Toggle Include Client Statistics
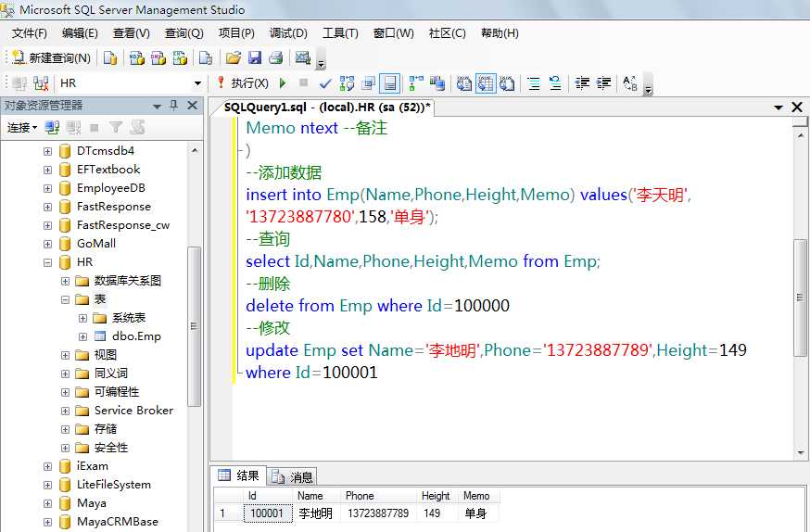Screen dimensions: 810x532 [x=437, y=83]
